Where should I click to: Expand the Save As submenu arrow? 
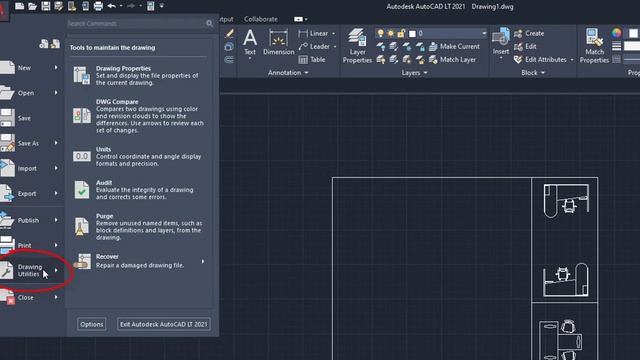click(56, 143)
